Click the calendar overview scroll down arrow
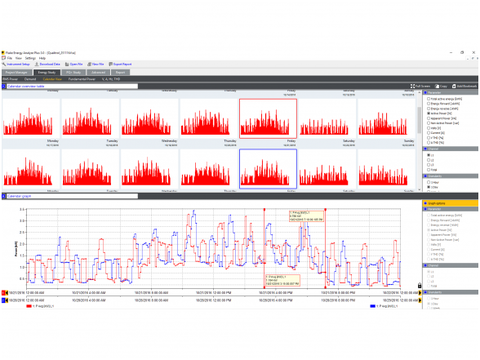Screen dimensions: 480x360 (x=419, y=190)
